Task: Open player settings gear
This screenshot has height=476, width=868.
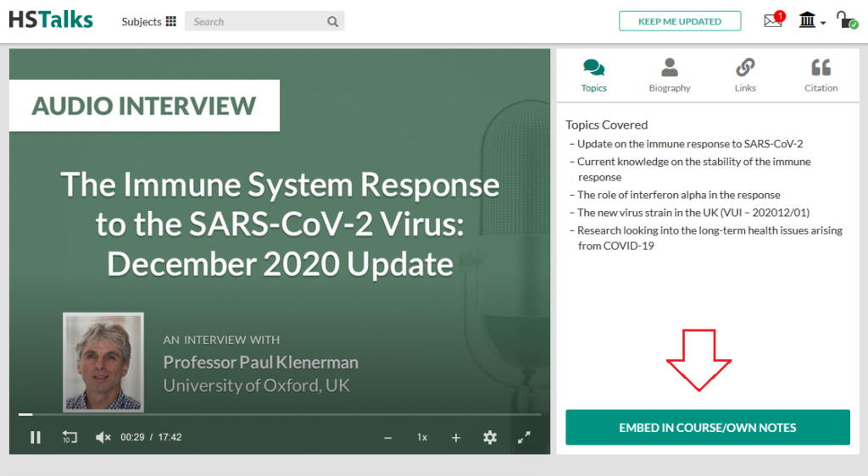Action: coord(490,437)
